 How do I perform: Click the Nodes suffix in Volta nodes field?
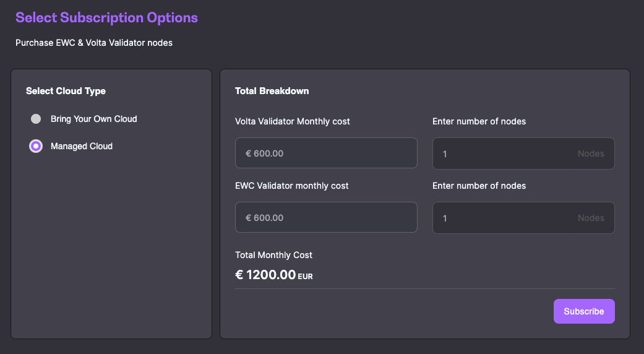click(591, 153)
